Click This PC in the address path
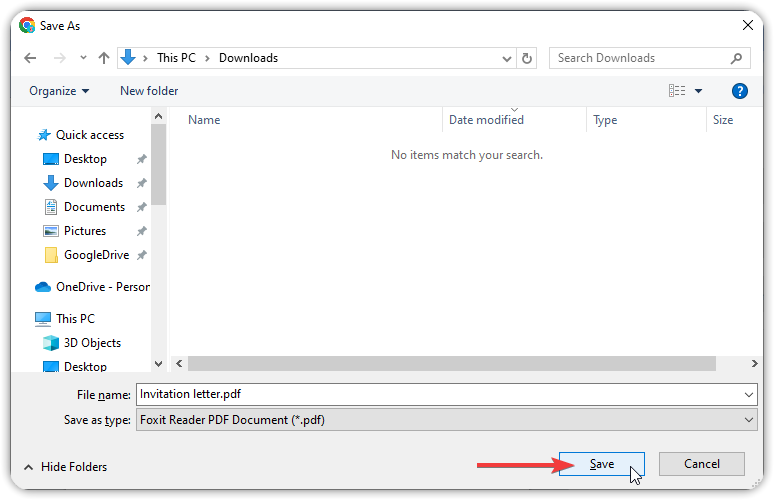 tap(176, 58)
